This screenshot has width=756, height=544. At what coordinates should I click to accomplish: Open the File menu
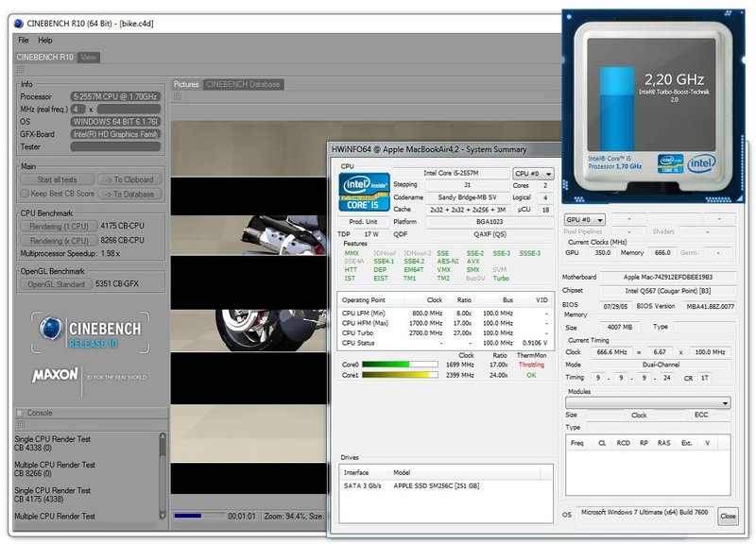[x=24, y=41]
